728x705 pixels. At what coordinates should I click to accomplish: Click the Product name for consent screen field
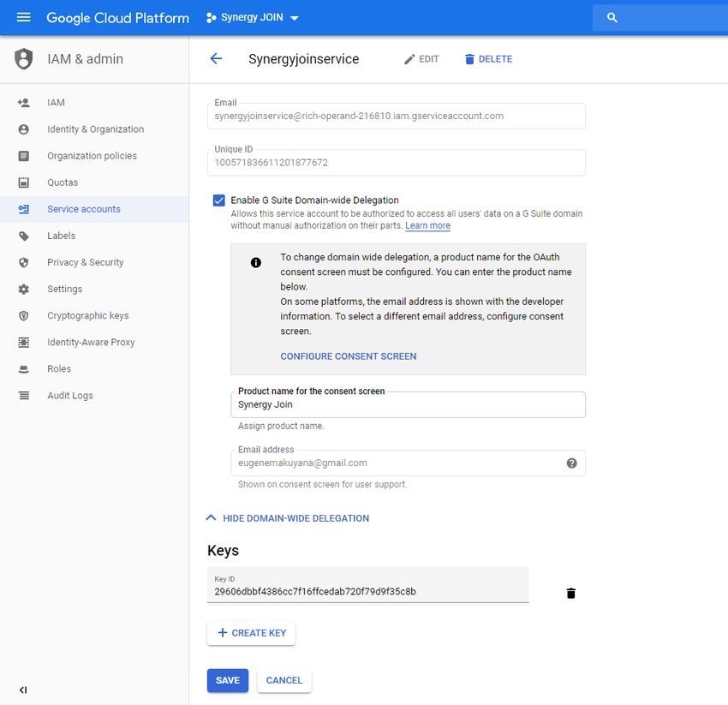(x=408, y=404)
